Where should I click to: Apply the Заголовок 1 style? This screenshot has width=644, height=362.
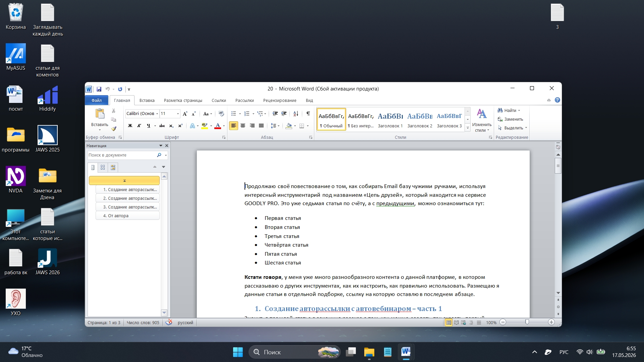[390, 120]
